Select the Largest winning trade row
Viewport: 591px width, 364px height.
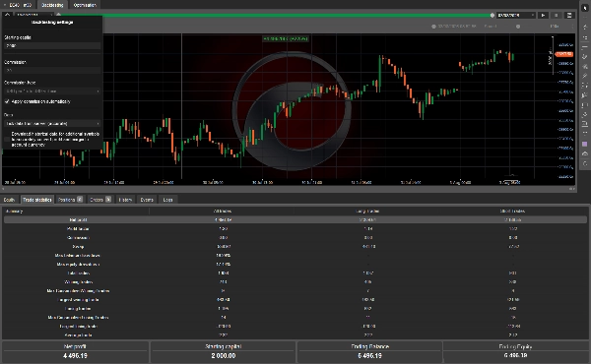click(x=295, y=300)
